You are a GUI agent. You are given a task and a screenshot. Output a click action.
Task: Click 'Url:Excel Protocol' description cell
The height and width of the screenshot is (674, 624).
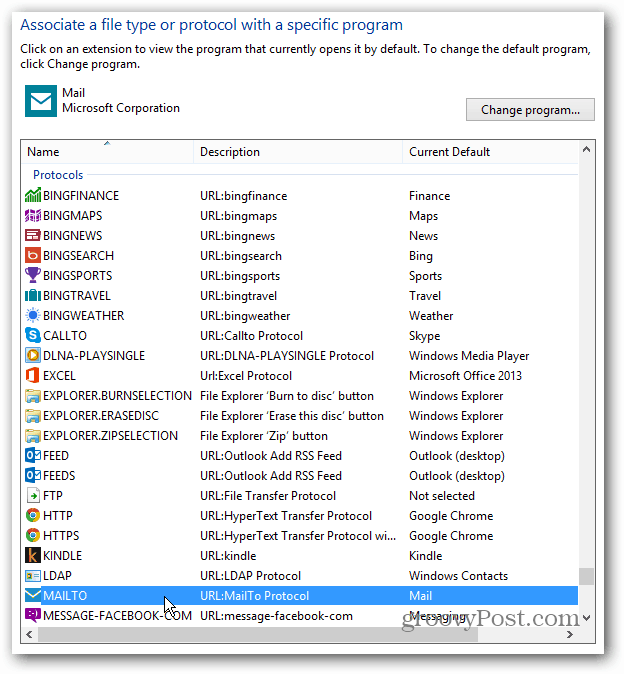(x=246, y=376)
